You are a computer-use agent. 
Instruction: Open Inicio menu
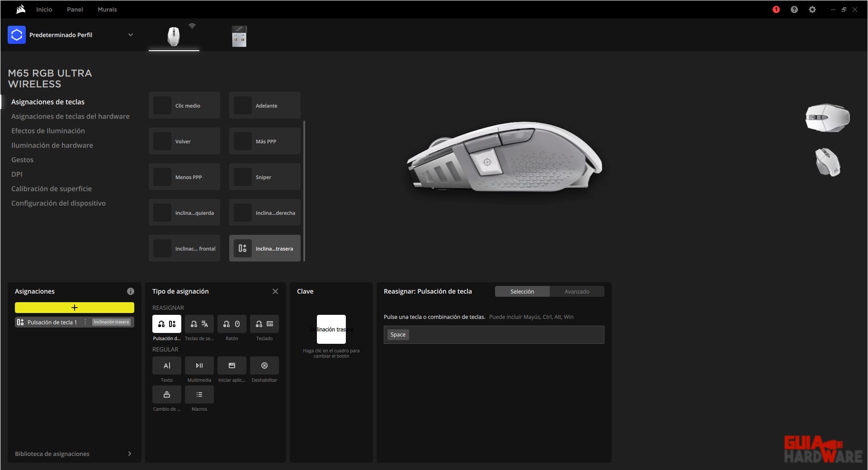44,9
